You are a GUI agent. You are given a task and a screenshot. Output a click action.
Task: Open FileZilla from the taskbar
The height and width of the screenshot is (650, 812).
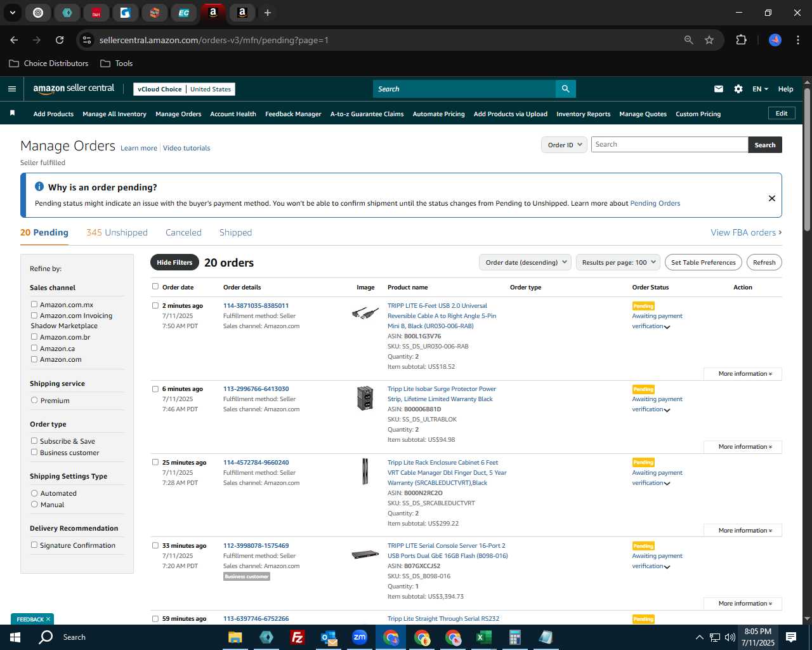[297, 637]
